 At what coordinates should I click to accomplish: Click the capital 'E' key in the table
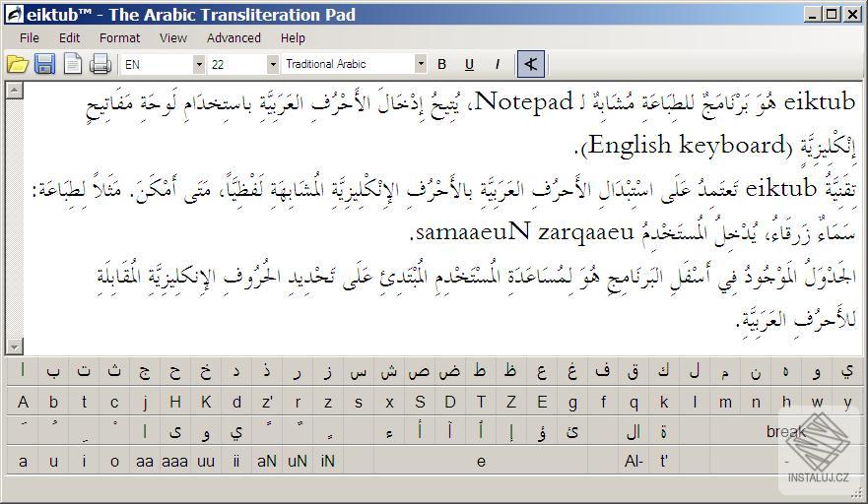click(542, 402)
